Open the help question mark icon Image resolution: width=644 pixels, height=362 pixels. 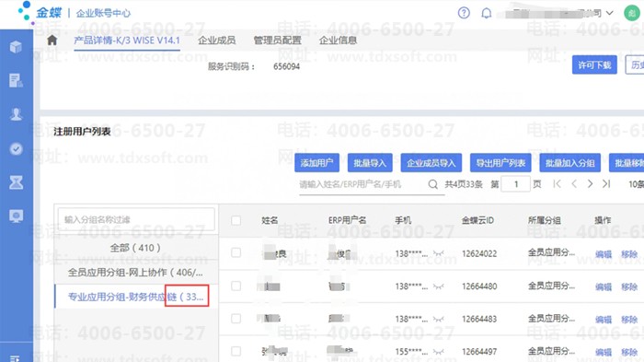point(464,13)
